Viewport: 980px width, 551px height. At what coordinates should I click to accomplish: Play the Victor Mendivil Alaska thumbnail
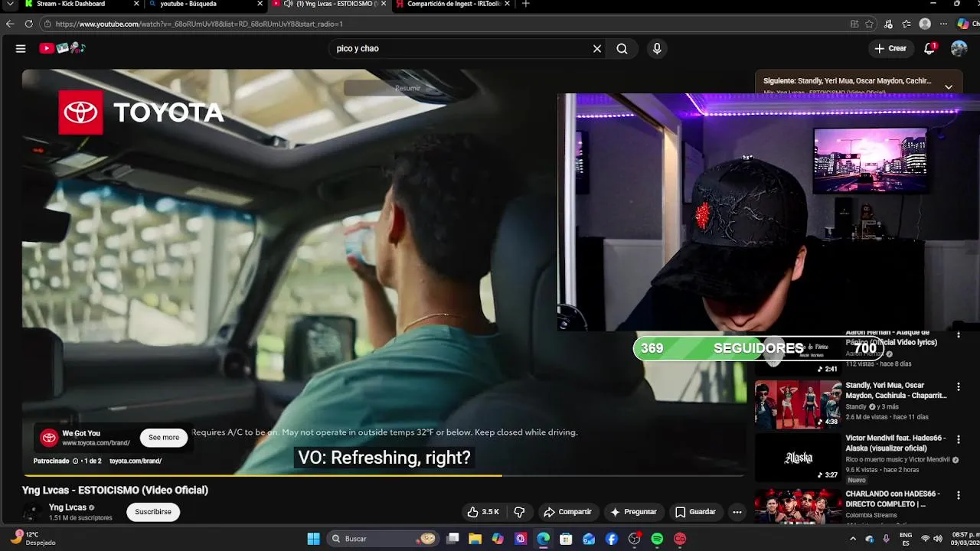pos(798,458)
